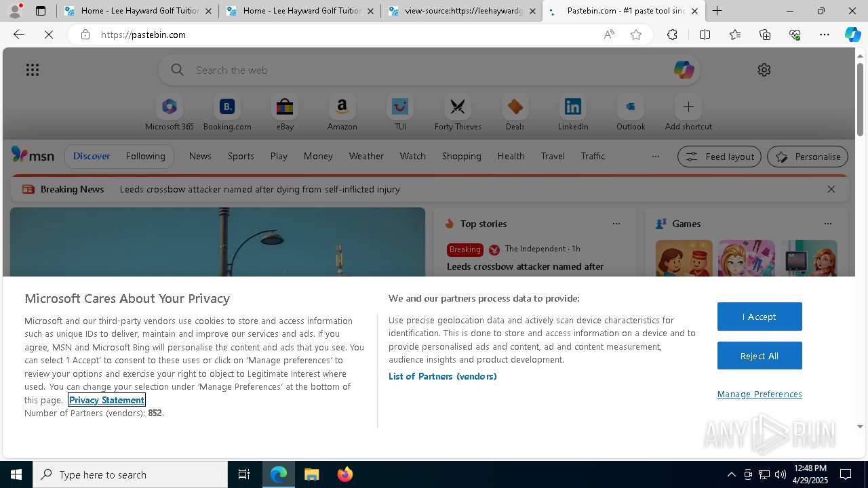Switch to first Lee Hayward Golf tab
This screenshot has height=488, width=868.
click(x=138, y=11)
